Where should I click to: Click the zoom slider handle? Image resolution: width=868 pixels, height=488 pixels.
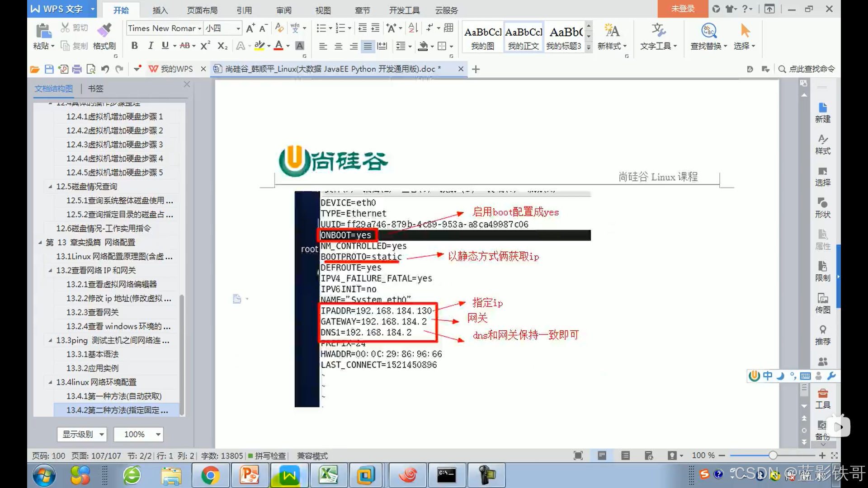773,455
